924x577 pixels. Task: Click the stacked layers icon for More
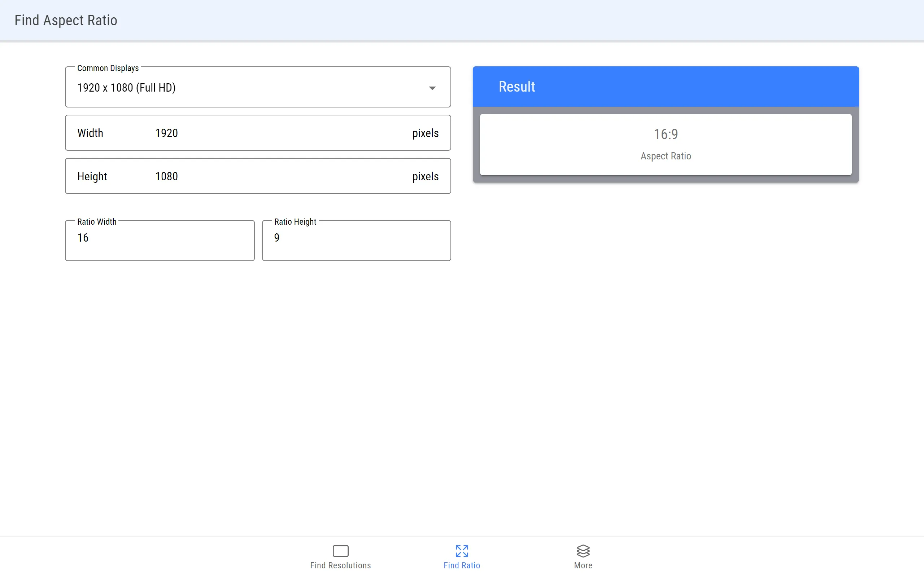click(x=583, y=550)
